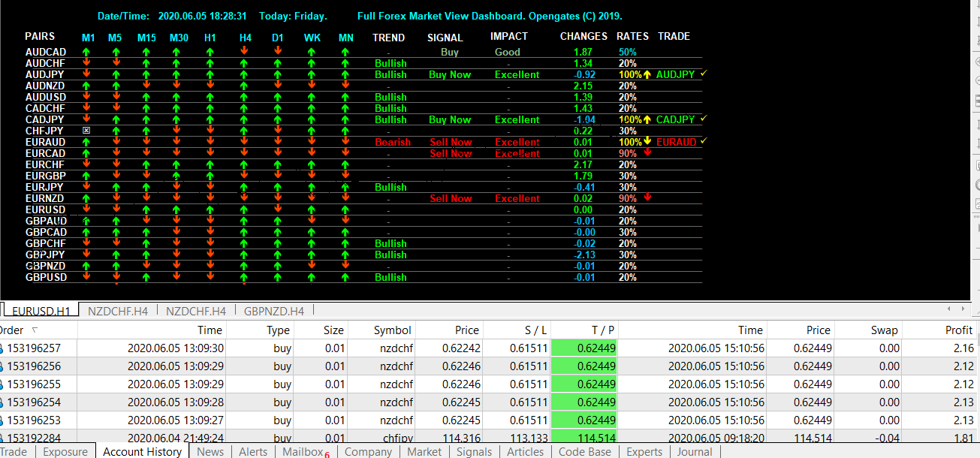
Task: Show the Alerts tab
Action: click(x=253, y=451)
